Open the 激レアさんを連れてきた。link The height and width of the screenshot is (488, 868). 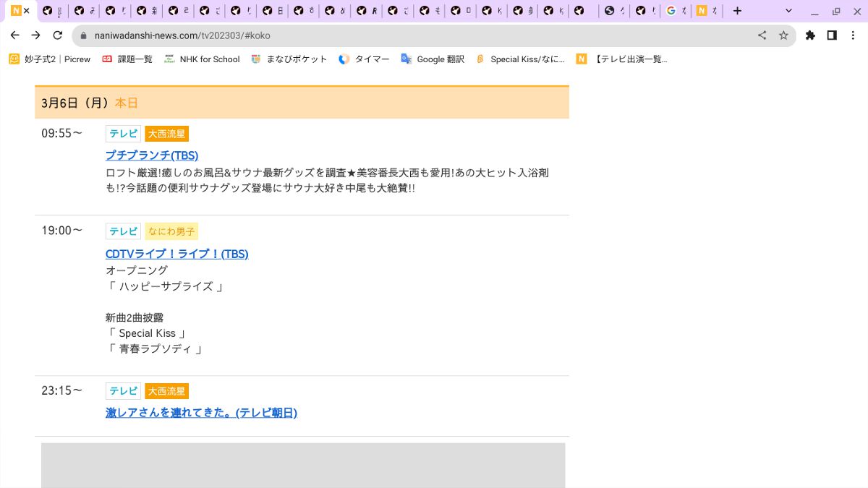tap(201, 413)
